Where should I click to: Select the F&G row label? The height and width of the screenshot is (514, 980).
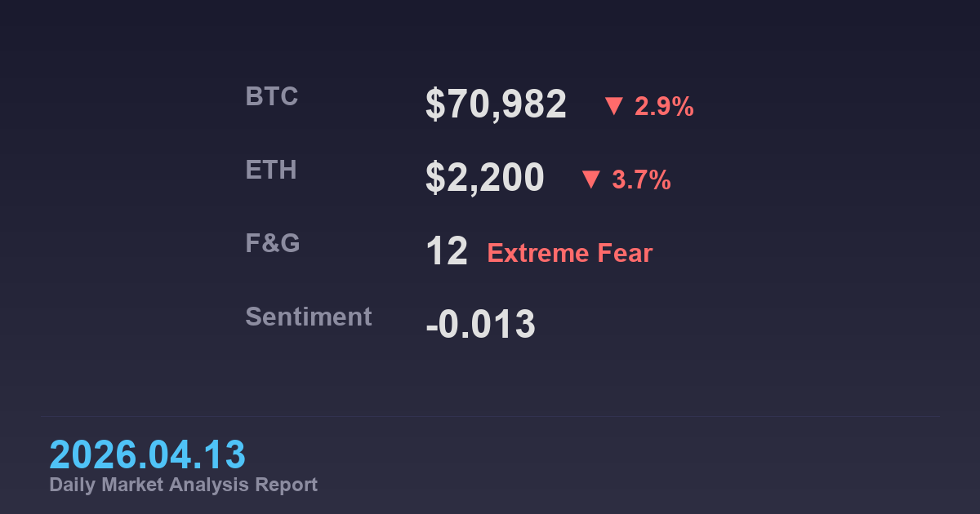273,243
